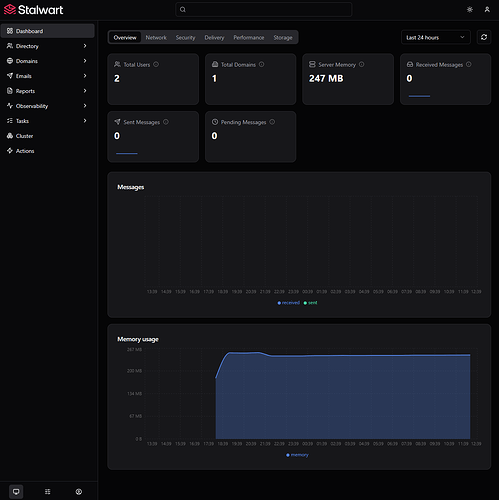Image resolution: width=499 pixels, height=500 pixels.
Task: Click the Memory usage chart title
Action: coord(138,339)
